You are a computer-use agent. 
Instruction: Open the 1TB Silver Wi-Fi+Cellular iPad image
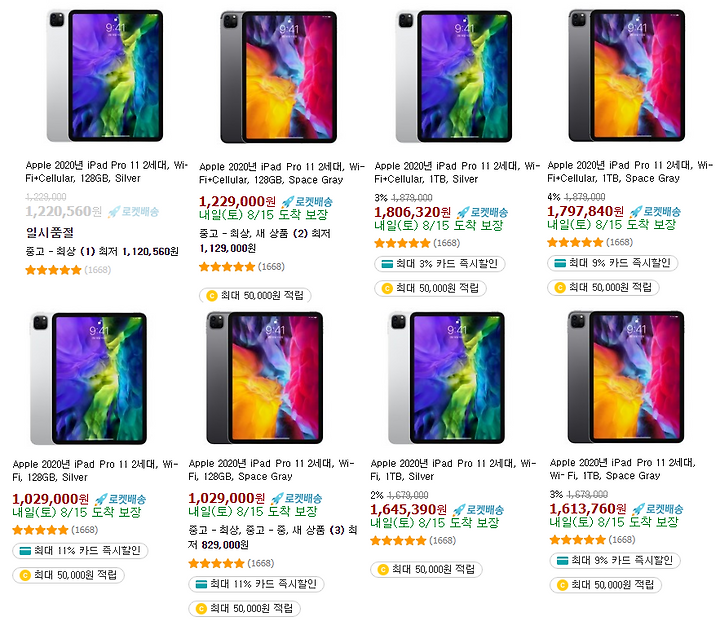(454, 76)
